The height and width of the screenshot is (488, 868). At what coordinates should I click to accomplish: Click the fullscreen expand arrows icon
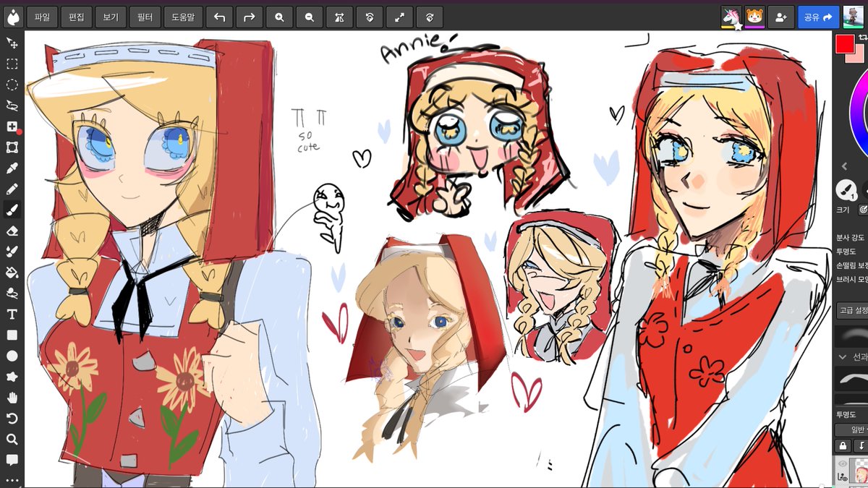399,17
